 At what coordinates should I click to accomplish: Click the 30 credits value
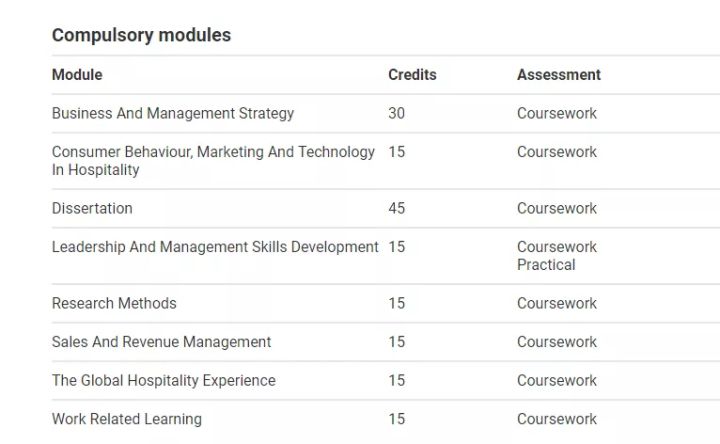click(x=397, y=114)
